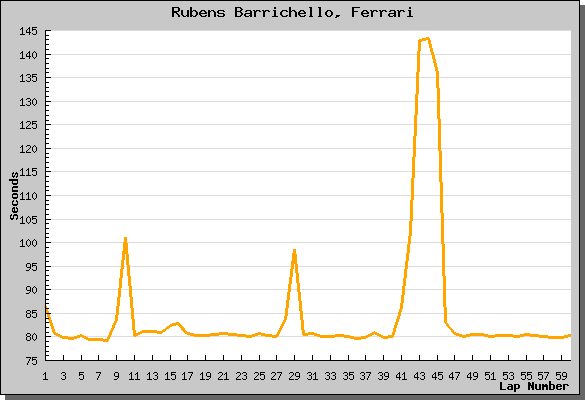Screen dimensions: 585x400
Task: Click the 100 value on y-axis
Action: [29, 243]
